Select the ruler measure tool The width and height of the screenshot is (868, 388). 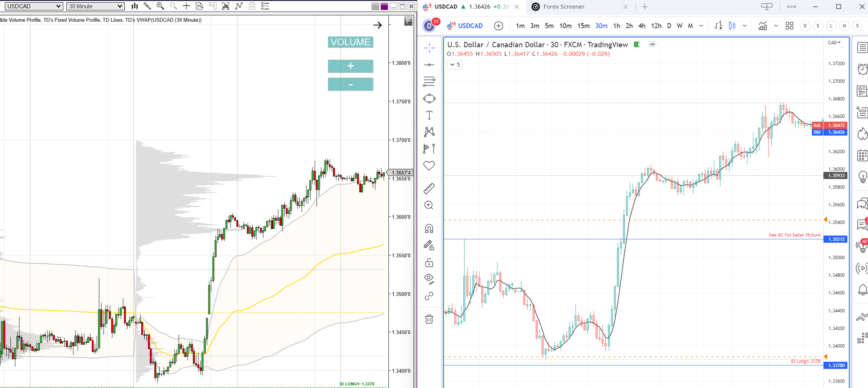coord(429,188)
